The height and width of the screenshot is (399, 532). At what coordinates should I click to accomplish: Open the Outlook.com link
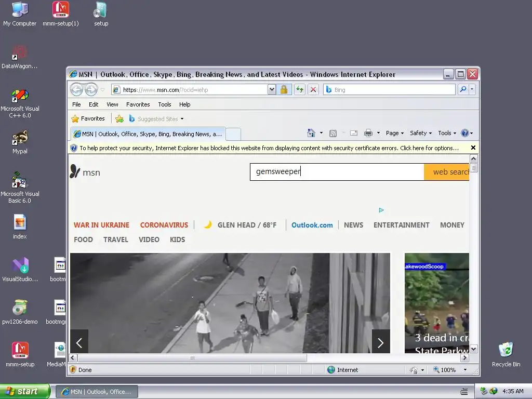point(312,225)
